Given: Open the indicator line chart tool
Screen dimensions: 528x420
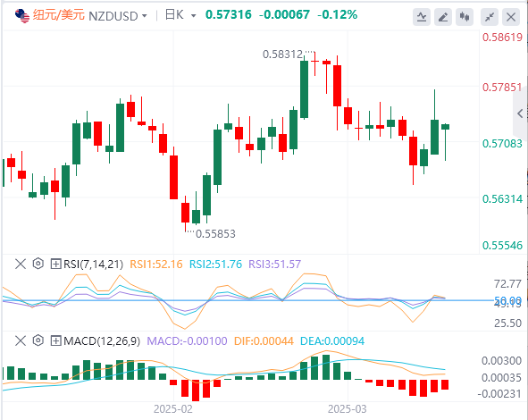Looking at the screenshot, I should (422, 17).
